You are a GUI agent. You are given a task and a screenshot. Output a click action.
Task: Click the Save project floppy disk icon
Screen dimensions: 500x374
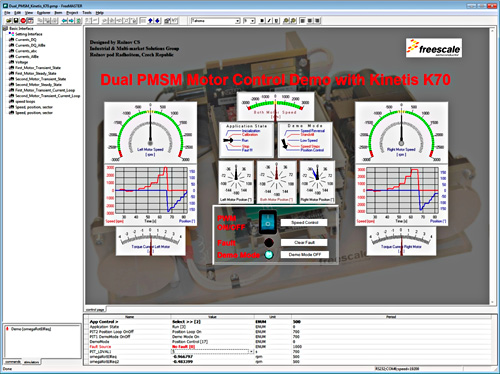(16, 21)
